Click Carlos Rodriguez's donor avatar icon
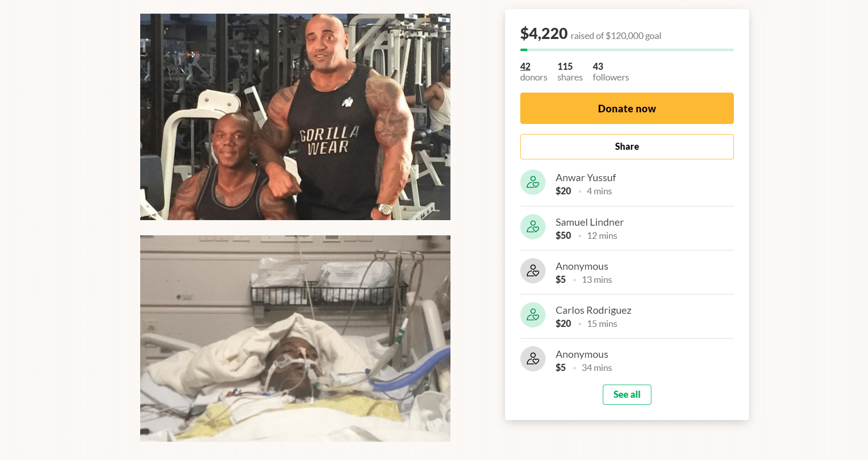Screen dimensions: 868x460 [x=533, y=315]
